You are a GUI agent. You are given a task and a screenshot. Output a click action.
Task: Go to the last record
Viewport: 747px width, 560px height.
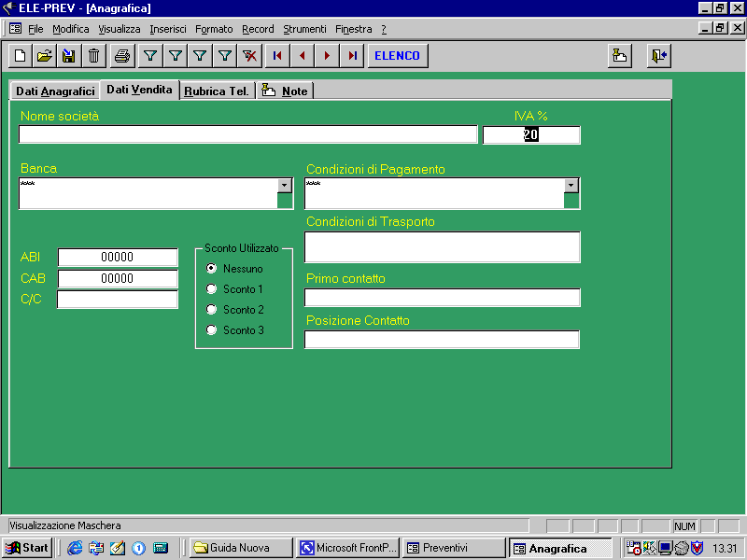pos(352,56)
